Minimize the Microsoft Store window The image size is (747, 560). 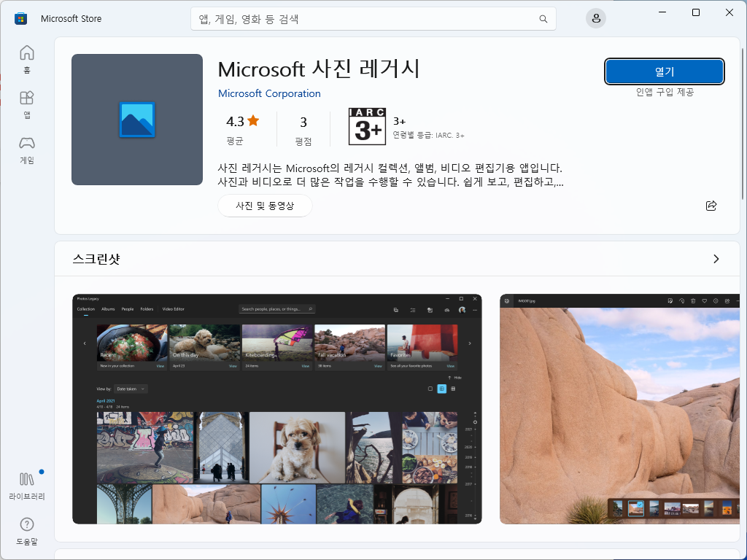tap(662, 13)
